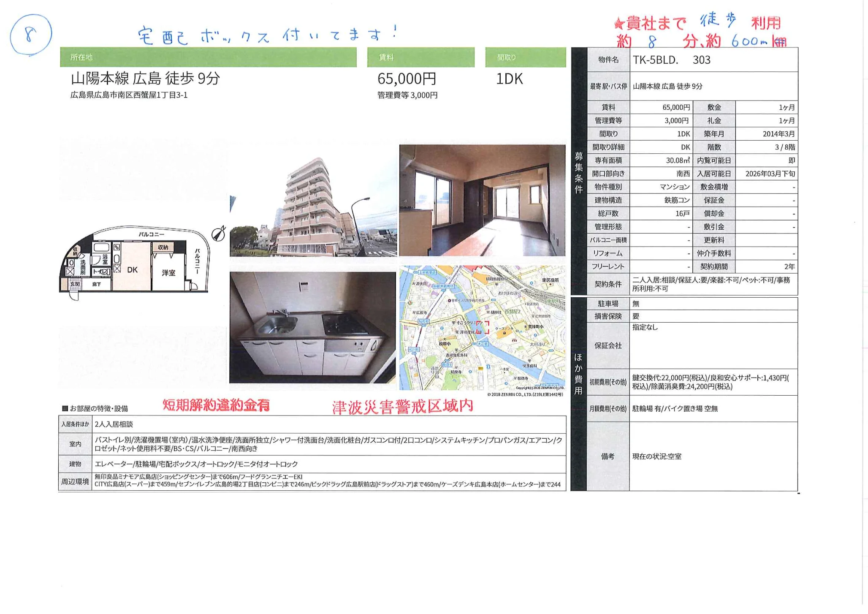Click the red property marker on map
The image size is (868, 614).
click(x=483, y=328)
